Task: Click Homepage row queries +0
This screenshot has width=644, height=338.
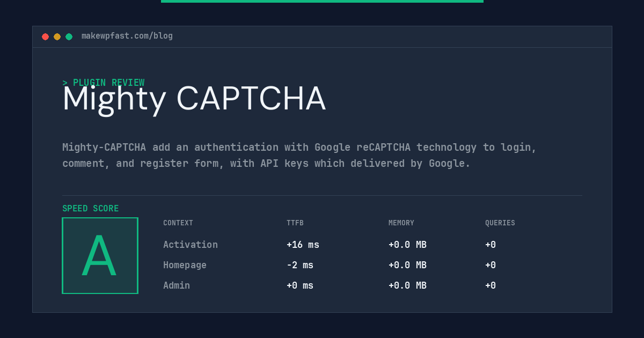Action: coord(491,265)
